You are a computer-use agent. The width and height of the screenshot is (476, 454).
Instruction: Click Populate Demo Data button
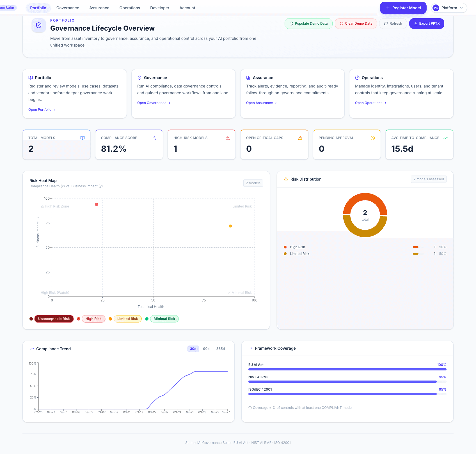[x=308, y=24]
